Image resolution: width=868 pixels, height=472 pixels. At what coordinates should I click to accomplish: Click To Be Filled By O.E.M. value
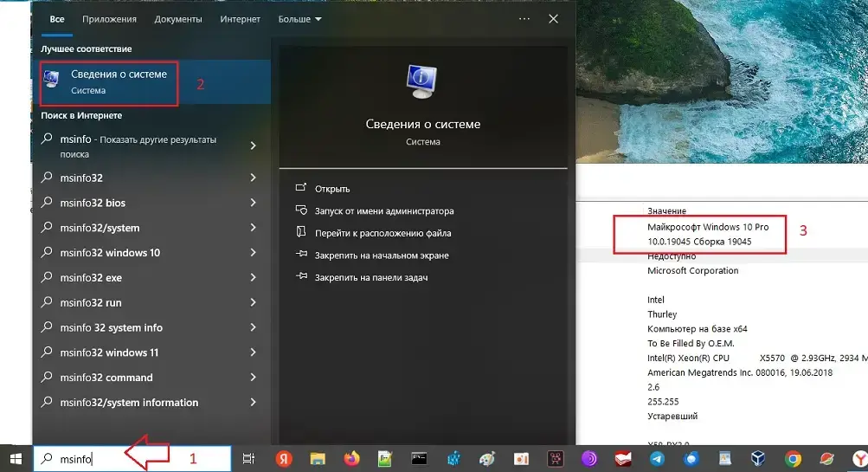(x=691, y=343)
